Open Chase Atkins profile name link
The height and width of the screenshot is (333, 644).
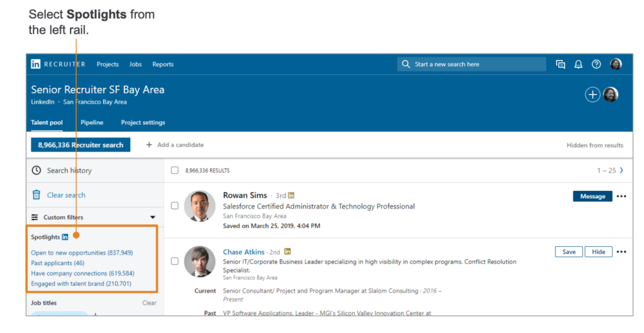[x=243, y=252]
